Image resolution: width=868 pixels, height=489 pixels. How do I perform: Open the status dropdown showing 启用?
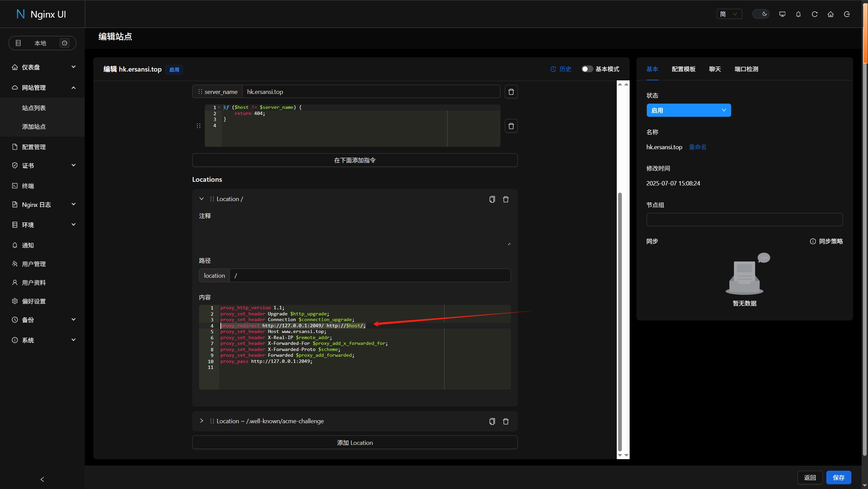(688, 110)
